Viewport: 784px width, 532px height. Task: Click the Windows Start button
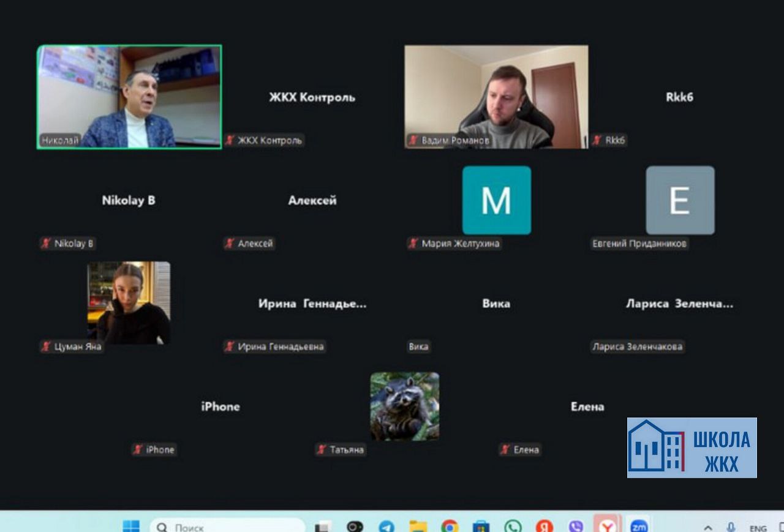(131, 526)
